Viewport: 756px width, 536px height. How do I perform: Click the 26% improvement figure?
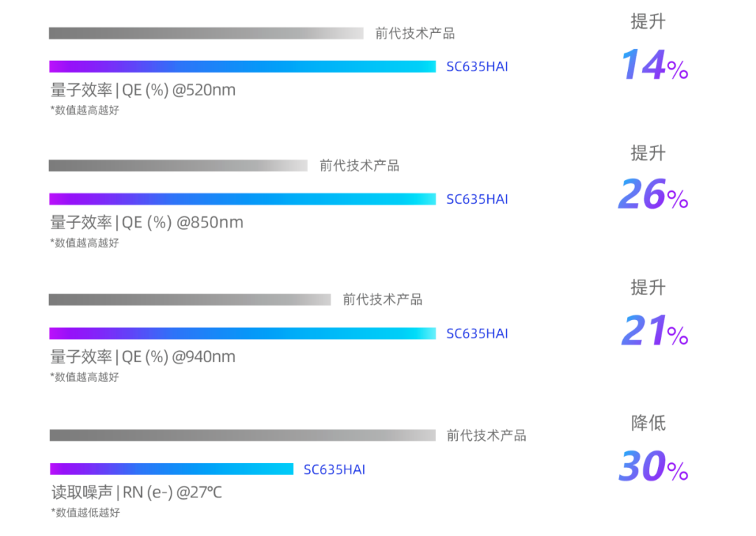(652, 195)
